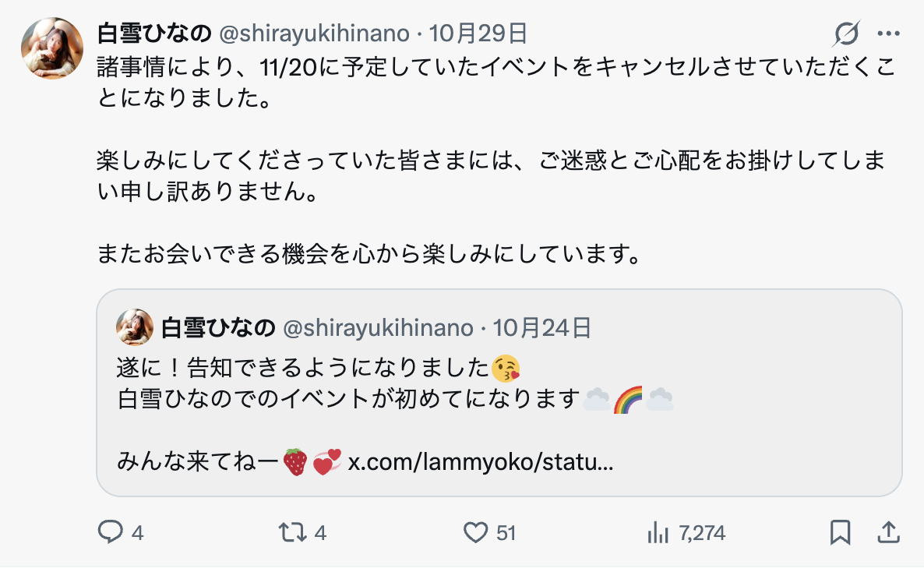
Task: Click the quoted tweet's avatar
Action: [131, 327]
